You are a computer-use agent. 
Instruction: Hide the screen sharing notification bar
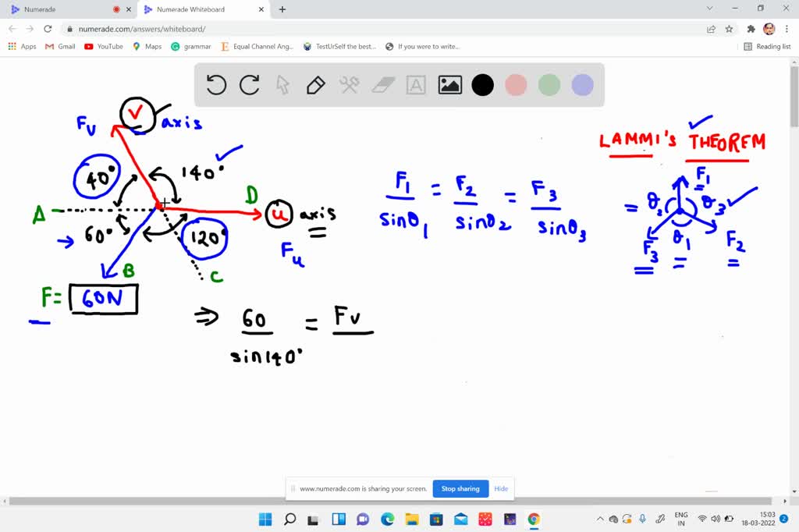click(x=501, y=488)
